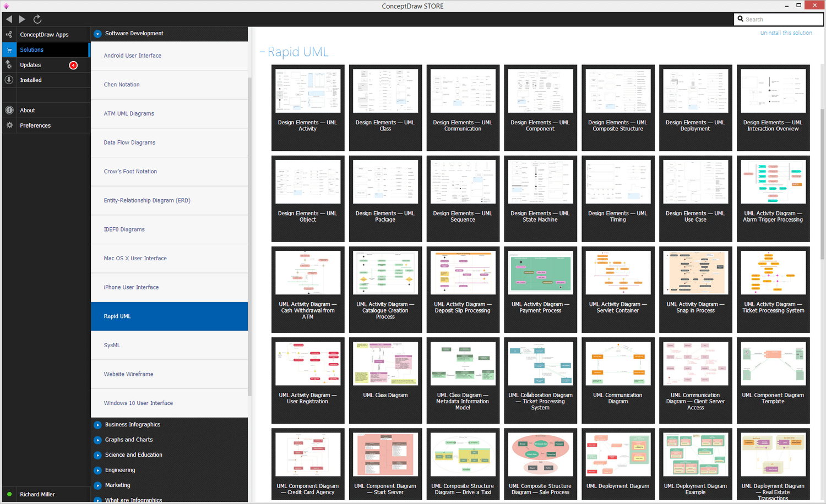The width and height of the screenshot is (826, 504).
Task: Click the green user status indicator
Action: pyautogui.click(x=9, y=494)
